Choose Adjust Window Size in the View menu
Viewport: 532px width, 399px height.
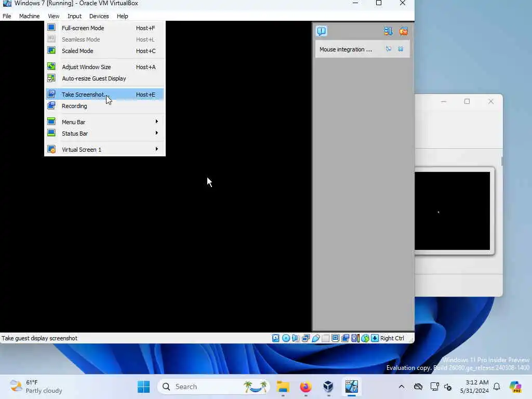pos(104,67)
